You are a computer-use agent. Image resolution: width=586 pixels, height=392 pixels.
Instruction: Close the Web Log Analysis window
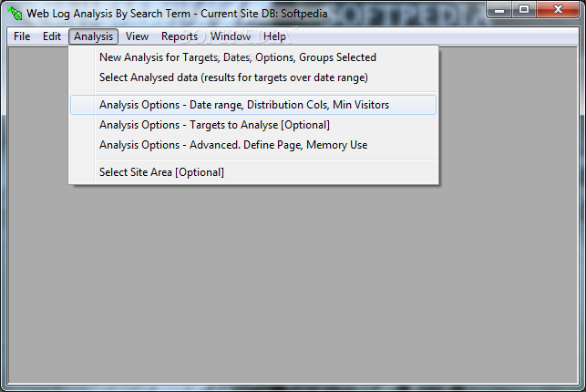tap(558, 10)
